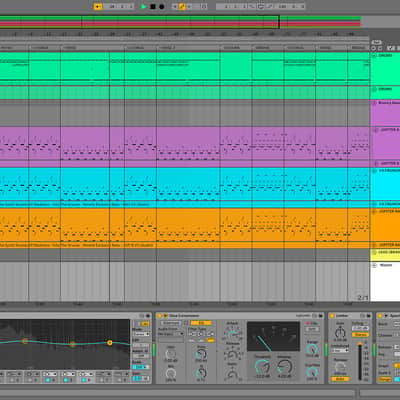The width and height of the screenshot is (400, 400).
Task: Click the middle EQ Eight filter point
Action: tap(72, 344)
